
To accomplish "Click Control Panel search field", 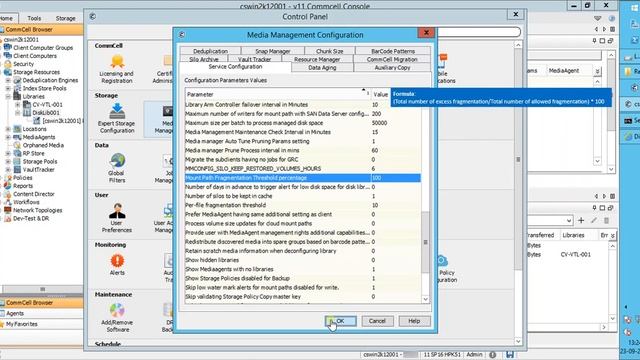I will (478, 32).
